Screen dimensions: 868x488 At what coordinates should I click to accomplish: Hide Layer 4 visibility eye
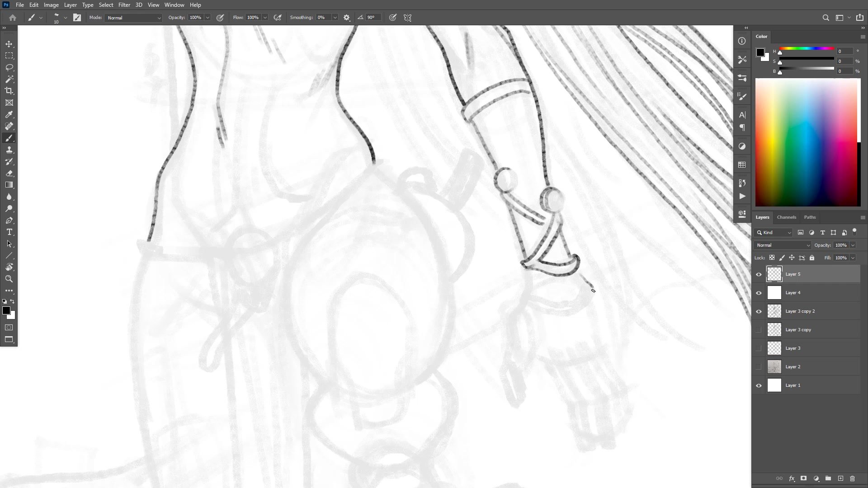pyautogui.click(x=759, y=293)
